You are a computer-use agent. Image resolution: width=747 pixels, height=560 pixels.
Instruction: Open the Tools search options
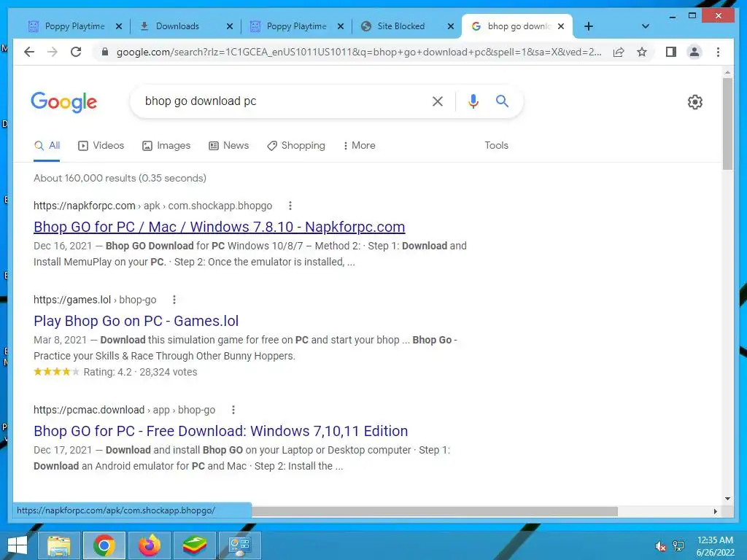(x=496, y=146)
